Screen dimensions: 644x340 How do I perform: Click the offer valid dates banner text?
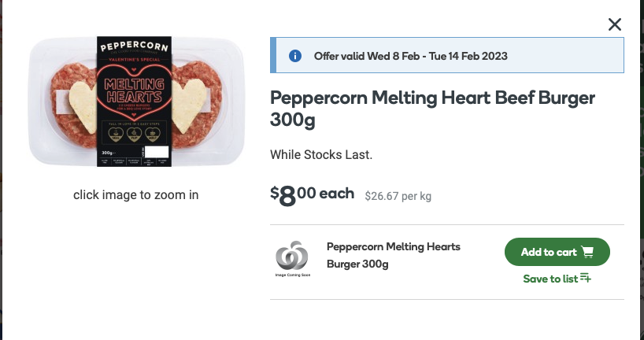(x=411, y=56)
